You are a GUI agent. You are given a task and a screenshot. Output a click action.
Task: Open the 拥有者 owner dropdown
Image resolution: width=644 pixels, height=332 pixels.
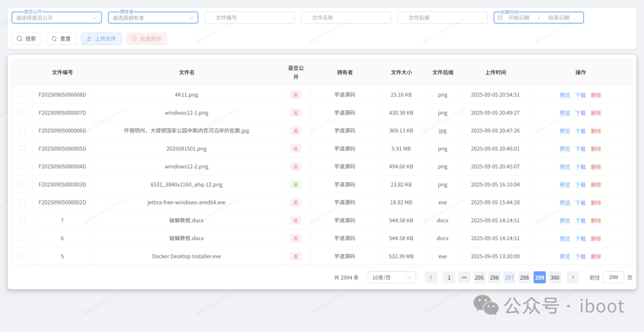click(x=153, y=18)
